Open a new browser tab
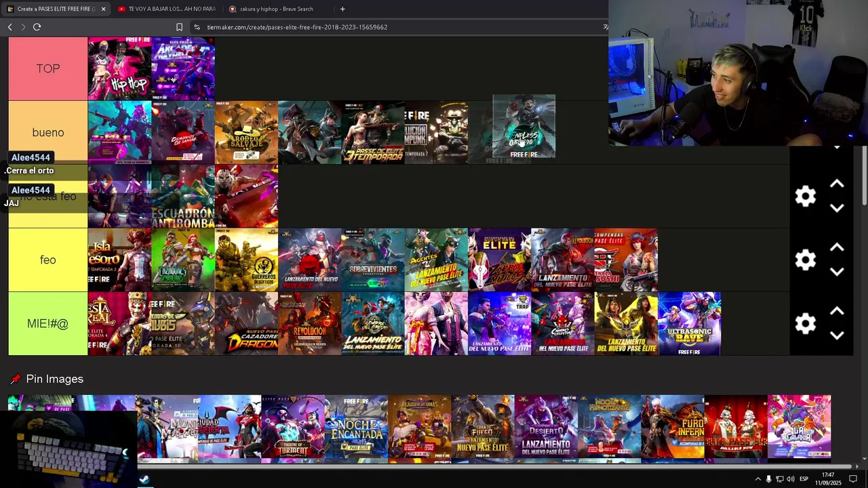This screenshot has height=488, width=868. pos(342,9)
